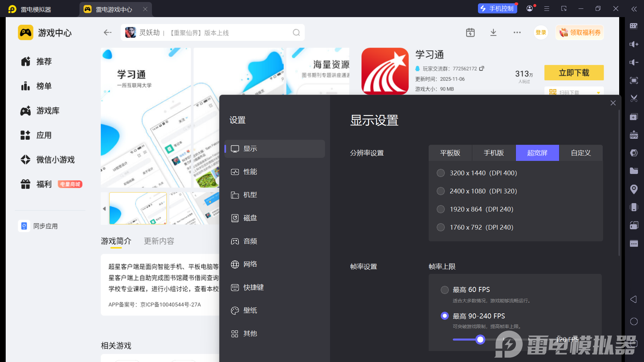Viewport: 644px width, 362px height.
Task: Select 3200 x 1440 resolution option
Action: (441, 173)
